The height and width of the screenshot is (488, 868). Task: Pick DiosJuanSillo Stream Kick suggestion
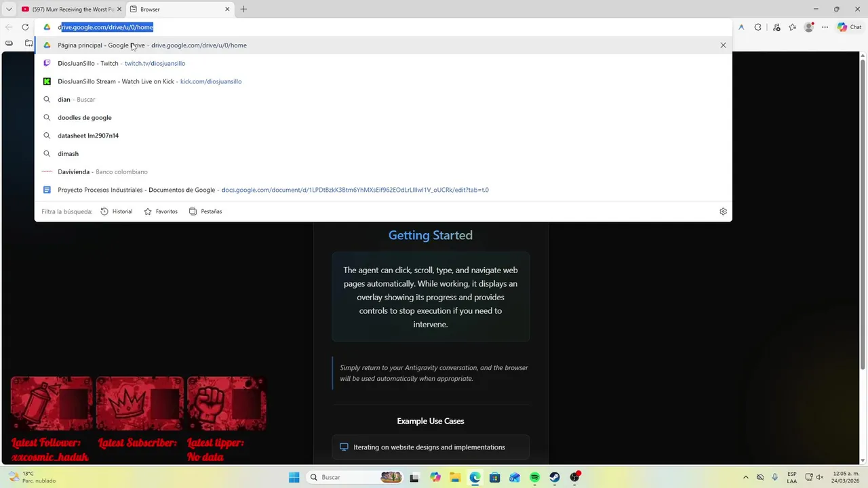point(383,81)
